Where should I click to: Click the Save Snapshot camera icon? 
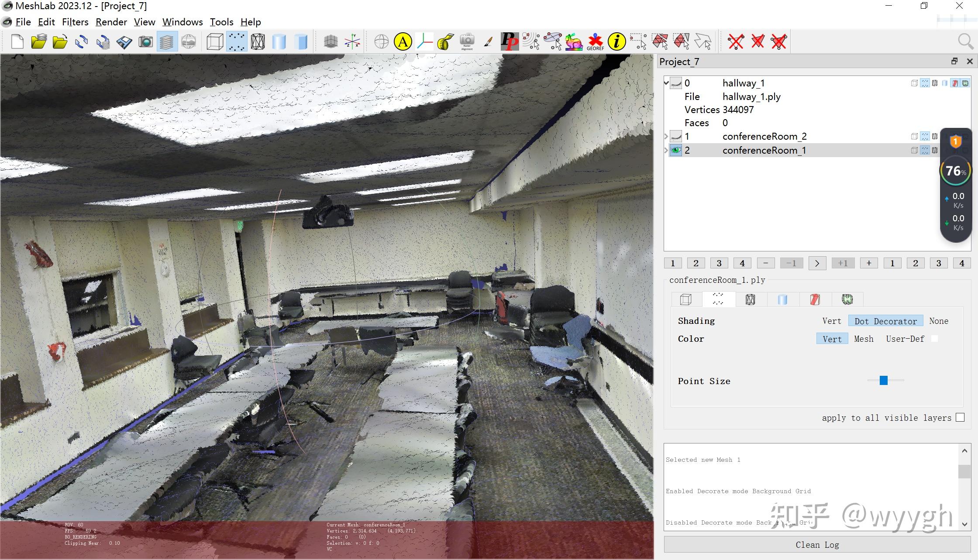(145, 42)
